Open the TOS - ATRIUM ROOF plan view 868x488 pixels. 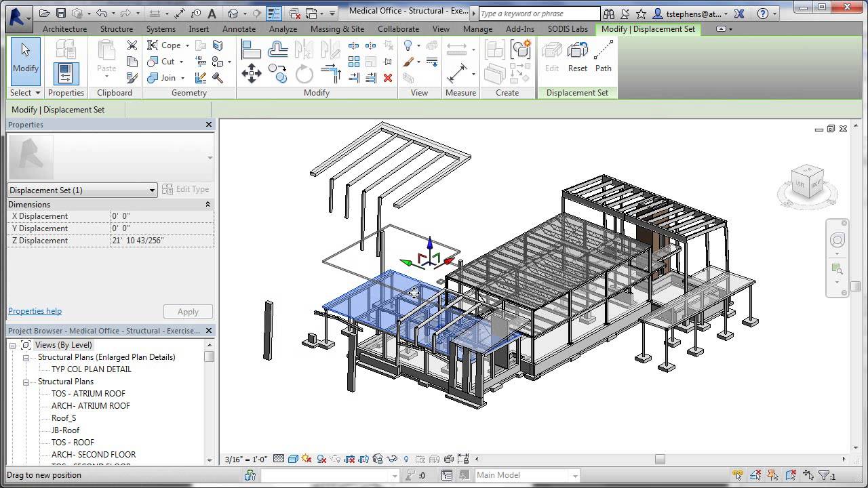(x=88, y=394)
